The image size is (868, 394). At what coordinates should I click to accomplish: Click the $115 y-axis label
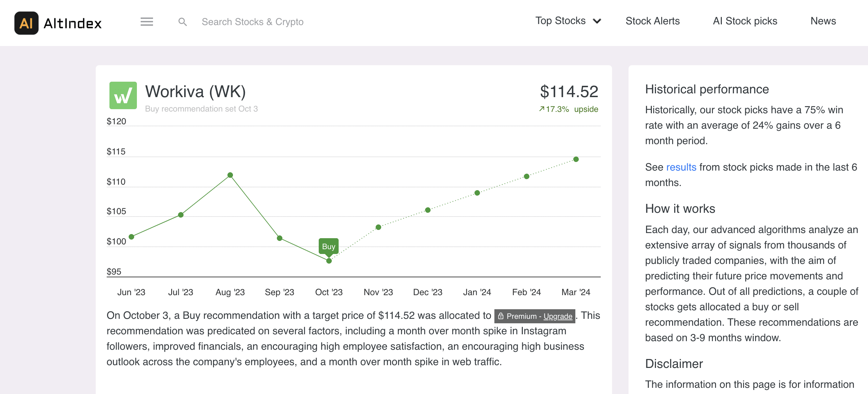click(116, 152)
